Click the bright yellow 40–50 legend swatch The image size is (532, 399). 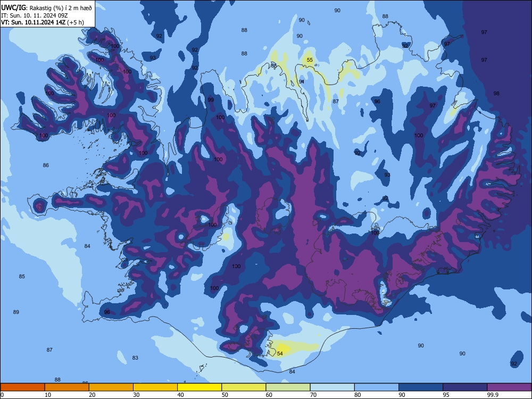click(199, 387)
